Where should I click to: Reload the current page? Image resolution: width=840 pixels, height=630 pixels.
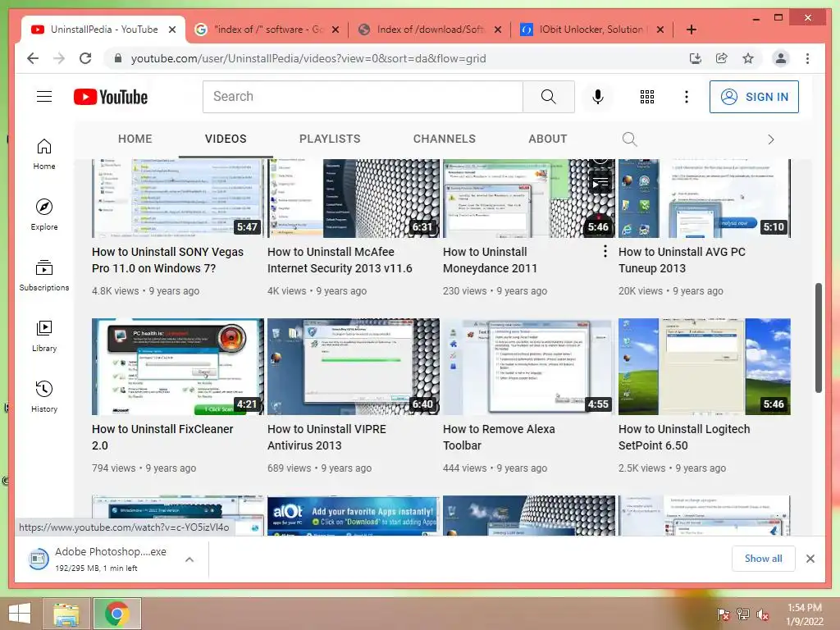click(85, 58)
